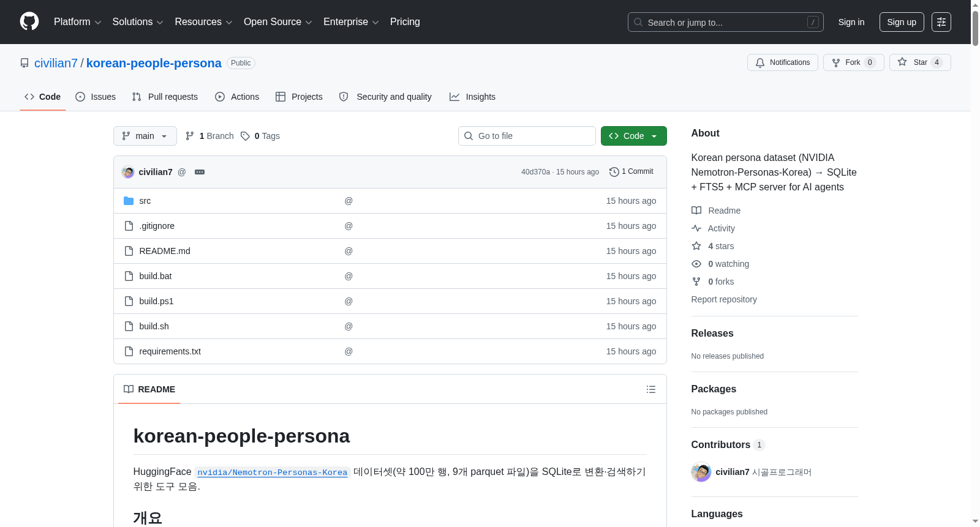Expand the Enterprise menu
The width and height of the screenshot is (980, 527).
tap(351, 22)
